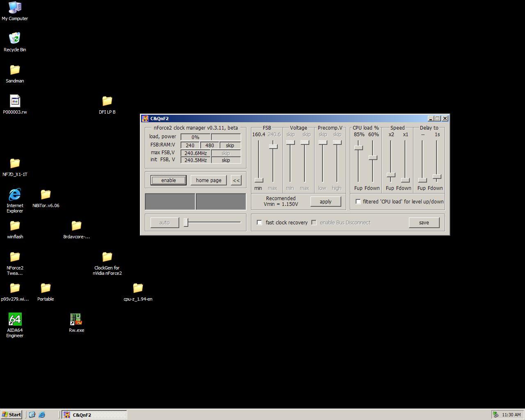Select the NF7D_X1-1T folder
The image size is (525, 420).
(x=15, y=167)
